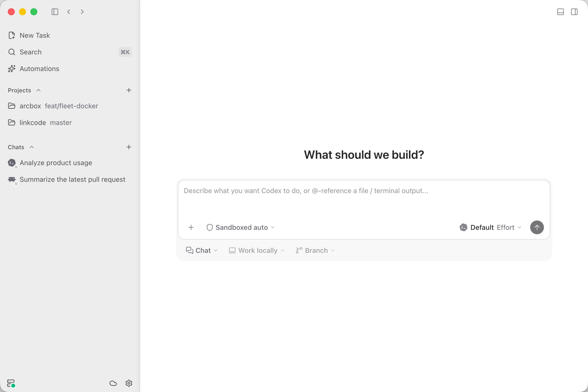Open the linkcode project
588x392 pixels.
click(x=70, y=122)
